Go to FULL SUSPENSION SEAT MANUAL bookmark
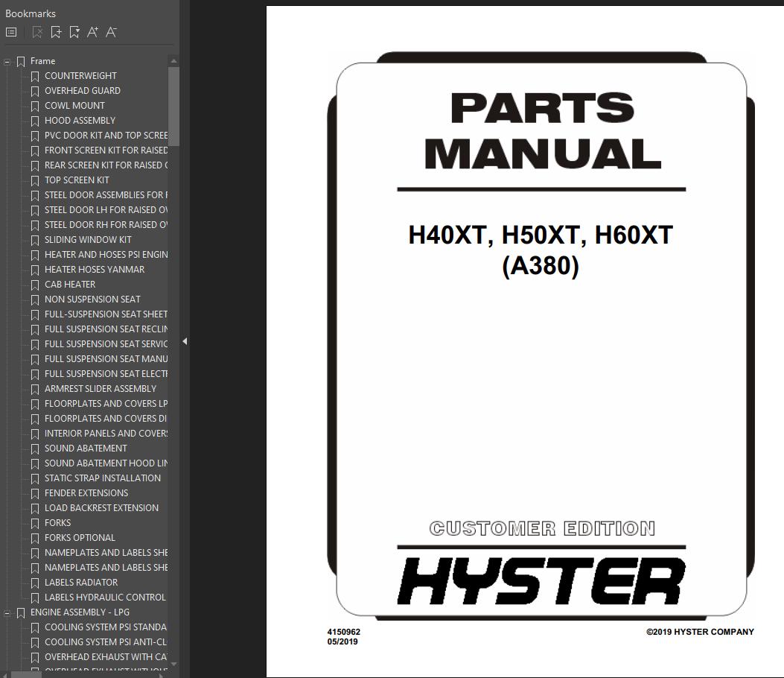Screen dimensions: 784x678 pos(106,359)
